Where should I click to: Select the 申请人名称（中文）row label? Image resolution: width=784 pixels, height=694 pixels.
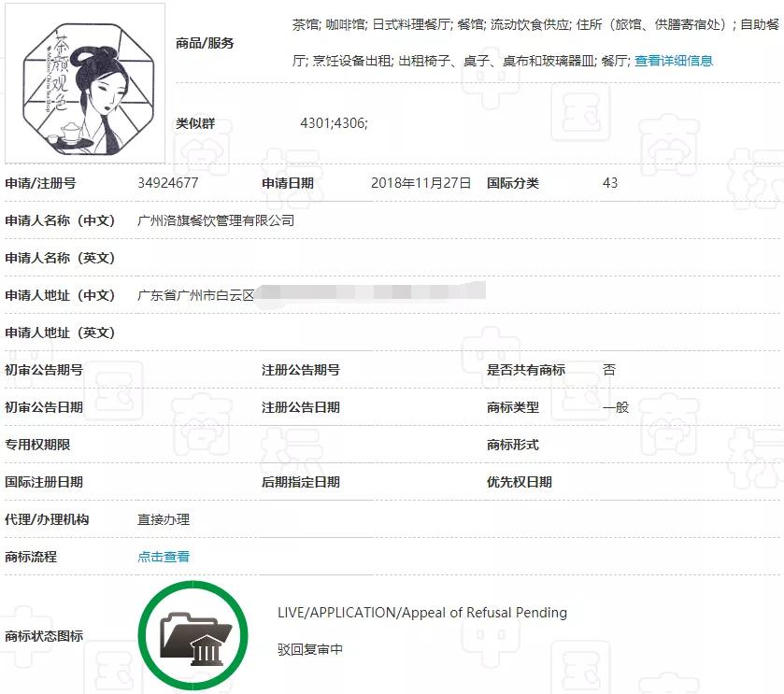pos(62,220)
